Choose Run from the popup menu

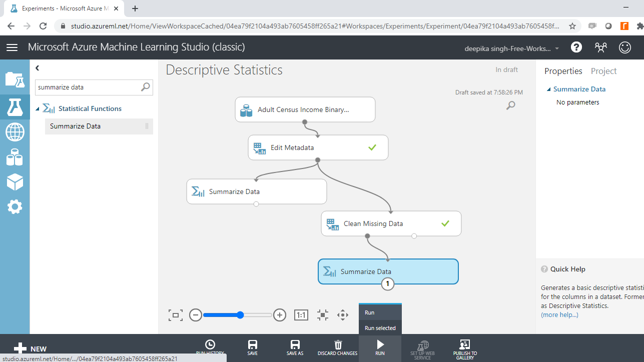click(x=380, y=312)
